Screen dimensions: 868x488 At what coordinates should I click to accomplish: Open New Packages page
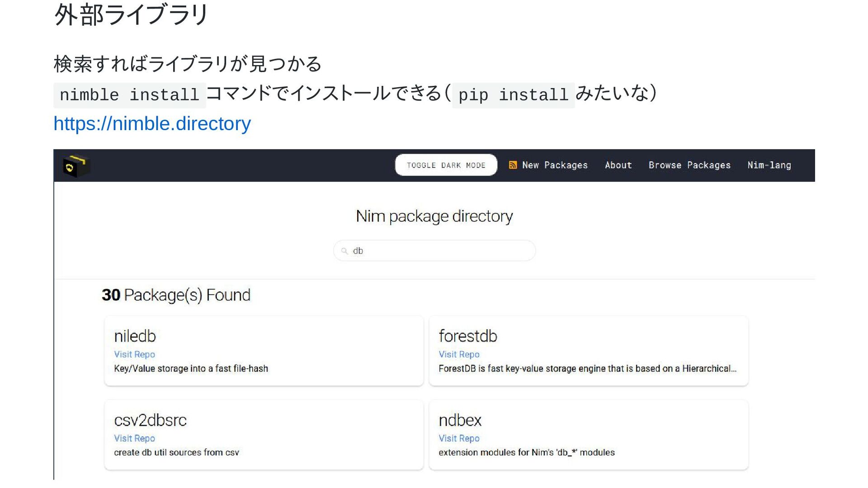click(x=555, y=165)
